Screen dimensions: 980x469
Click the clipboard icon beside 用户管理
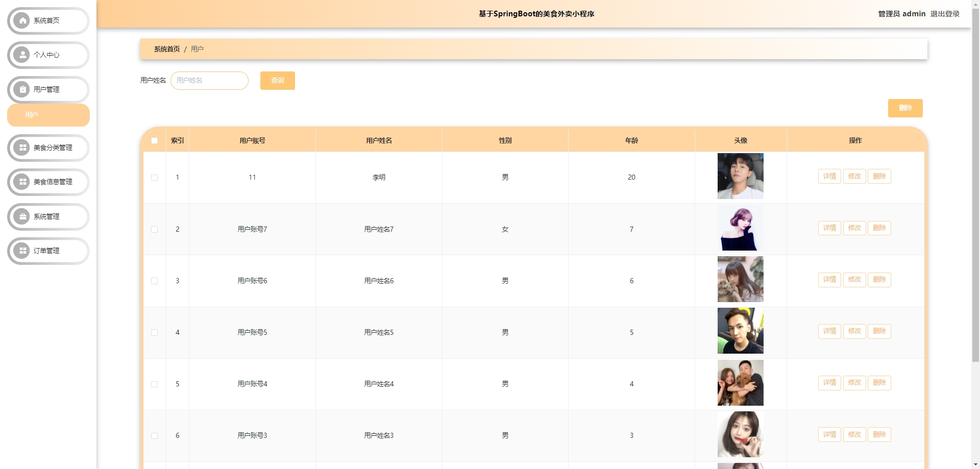click(x=22, y=89)
